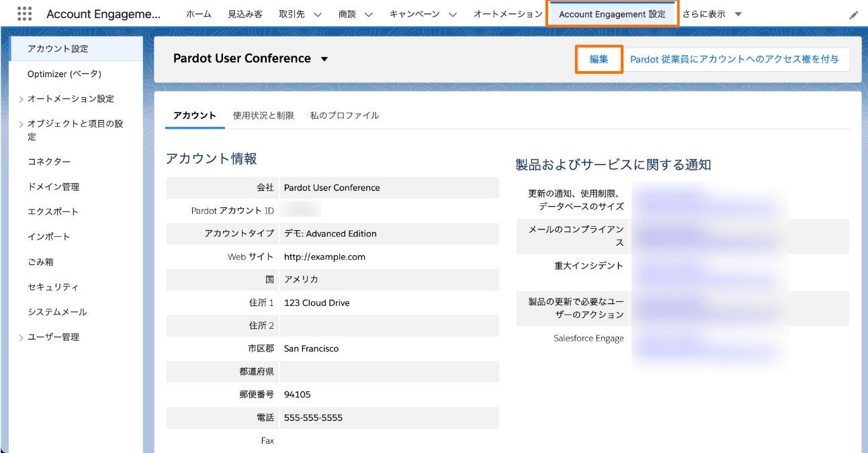Viewport: 868px width, 453px height.
Task: Expand the ユーザー管理 sidebar chevron
Action: tap(21, 338)
